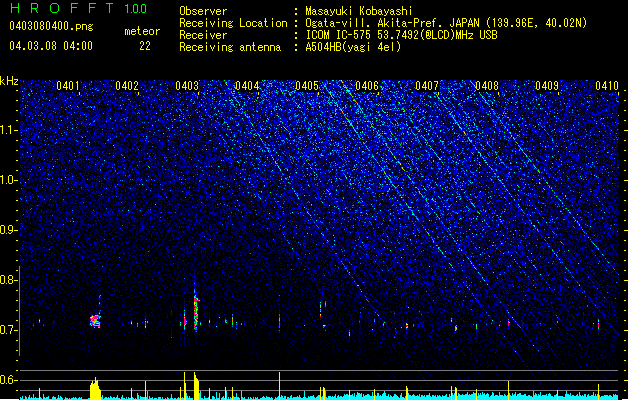
Task: Click the bright meteor echo blob near 0401
Action: coord(95,321)
